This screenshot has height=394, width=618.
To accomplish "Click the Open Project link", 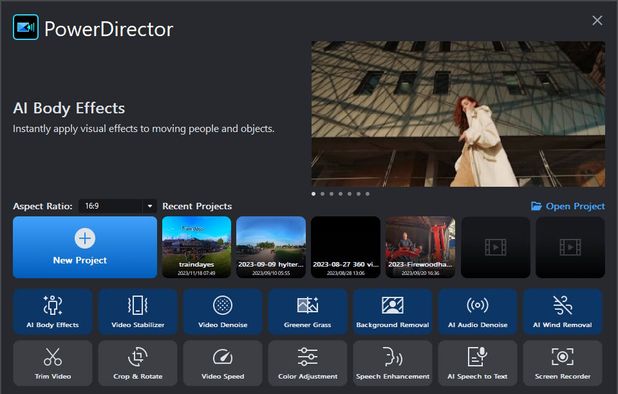I will coord(568,206).
